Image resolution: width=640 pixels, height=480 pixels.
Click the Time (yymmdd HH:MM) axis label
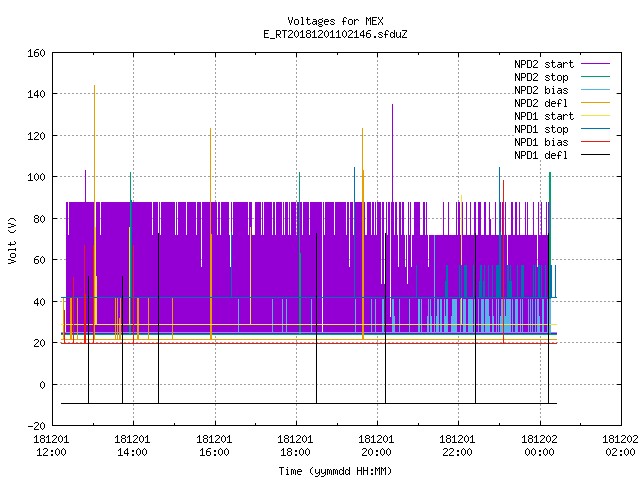click(x=335, y=471)
